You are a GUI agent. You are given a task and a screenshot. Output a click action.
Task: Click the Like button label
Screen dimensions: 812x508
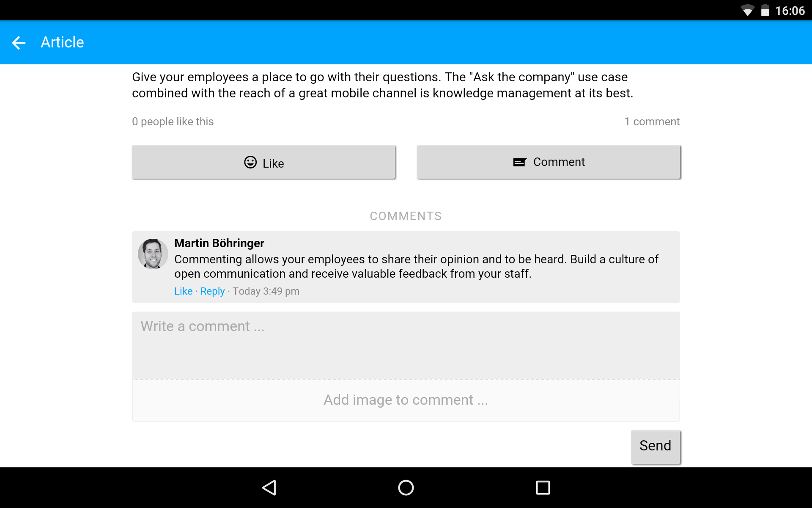(273, 163)
